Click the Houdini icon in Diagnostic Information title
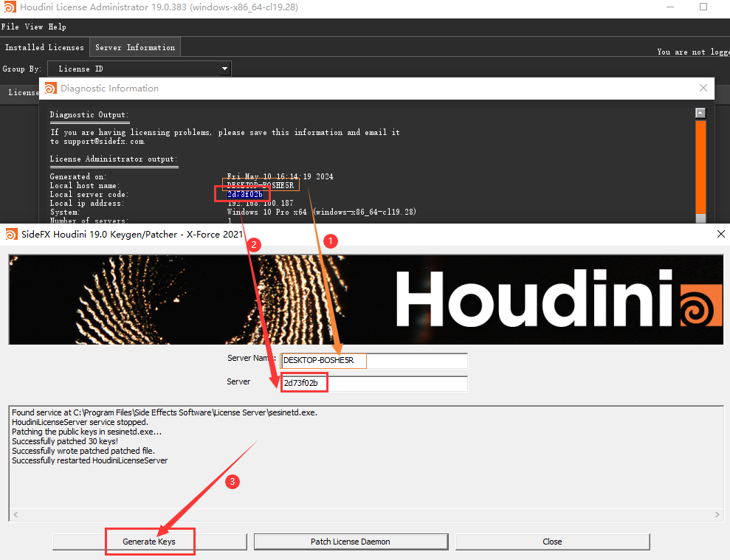730x560 pixels. [x=50, y=89]
